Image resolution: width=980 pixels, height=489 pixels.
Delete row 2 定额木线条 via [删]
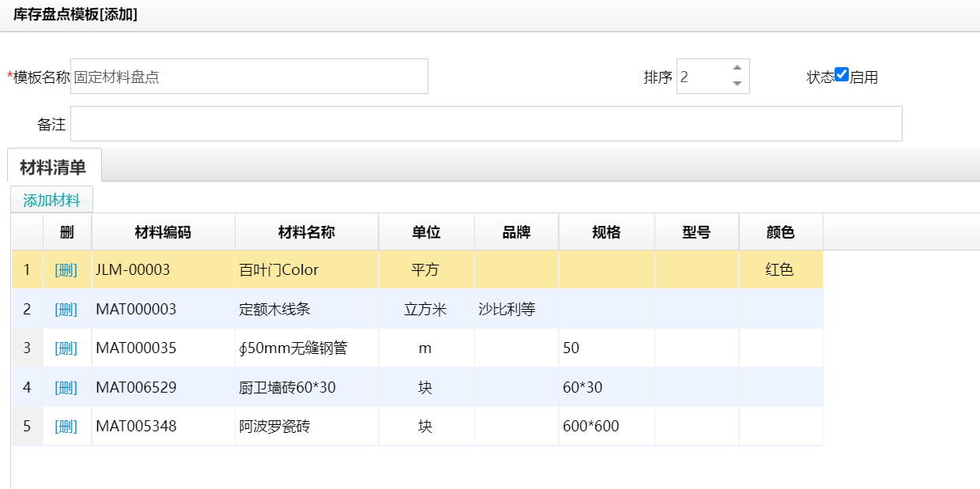coord(66,310)
